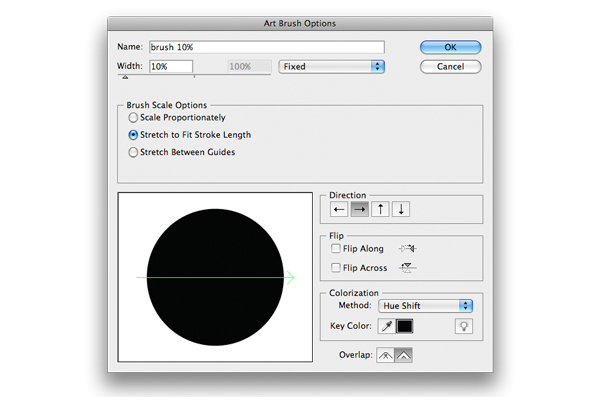Click the Art Brush Options title
Viewport: 600px width, 400px height.
[x=300, y=23]
